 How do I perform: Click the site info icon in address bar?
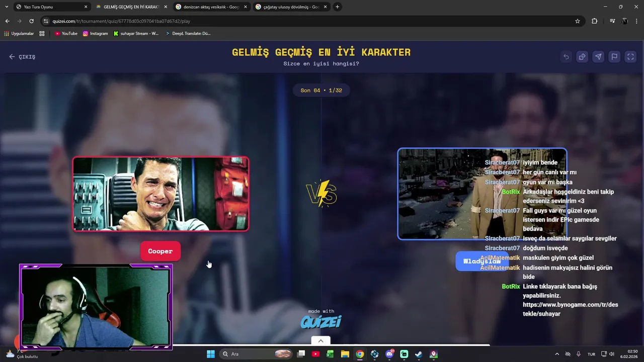coord(46,21)
